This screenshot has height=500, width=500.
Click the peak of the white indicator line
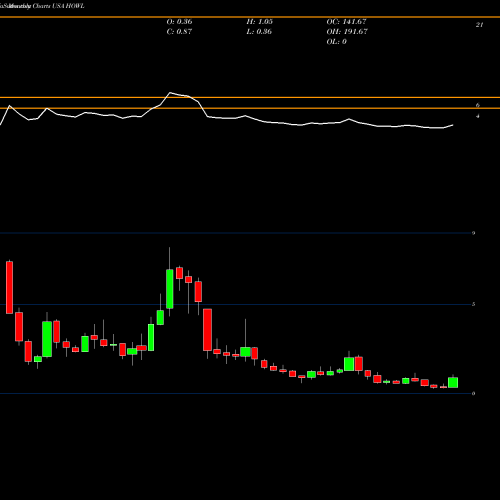tap(170, 93)
